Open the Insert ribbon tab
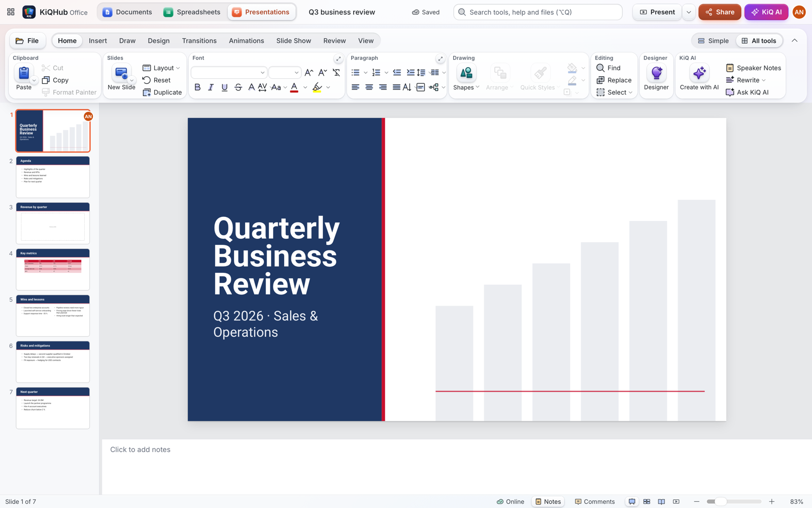 97,41
